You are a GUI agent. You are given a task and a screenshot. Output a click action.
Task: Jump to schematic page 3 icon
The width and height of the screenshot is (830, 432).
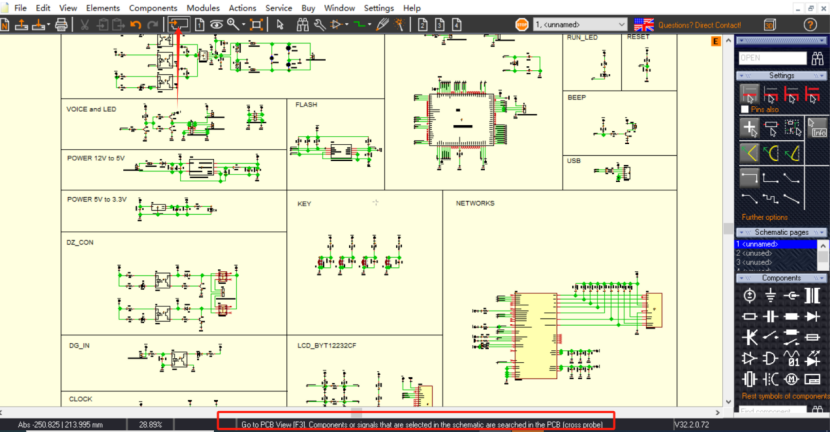click(439, 24)
